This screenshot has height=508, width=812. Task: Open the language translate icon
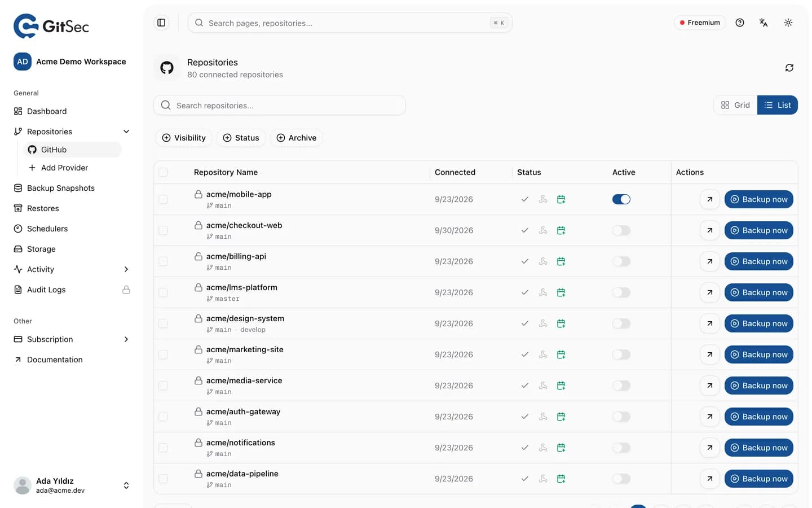click(764, 23)
